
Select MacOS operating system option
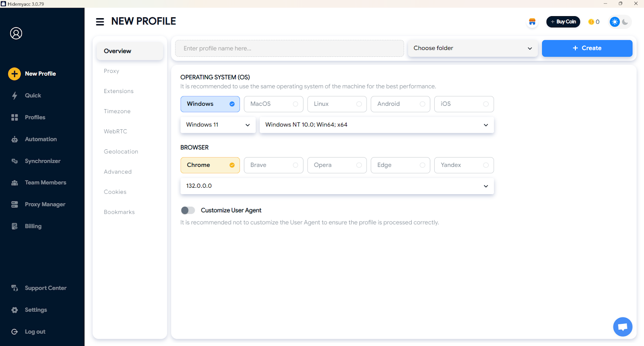click(274, 104)
